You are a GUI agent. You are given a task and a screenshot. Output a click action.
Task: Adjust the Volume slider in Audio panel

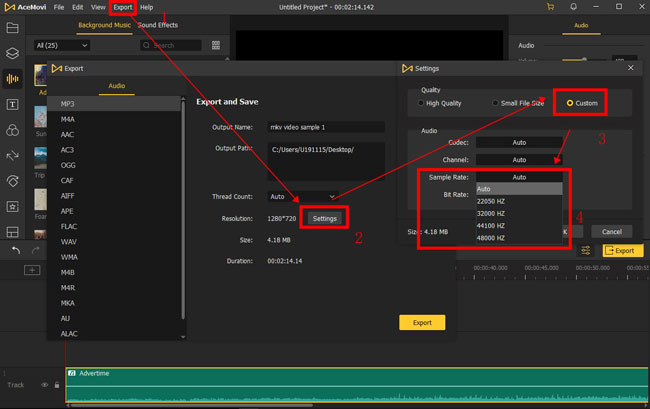click(x=585, y=60)
